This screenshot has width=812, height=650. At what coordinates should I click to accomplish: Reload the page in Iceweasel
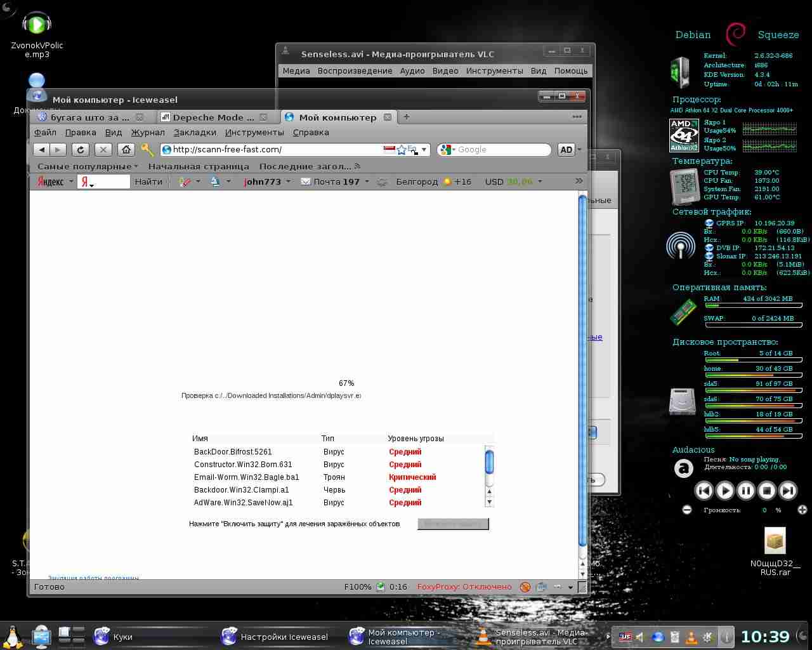pos(81,150)
